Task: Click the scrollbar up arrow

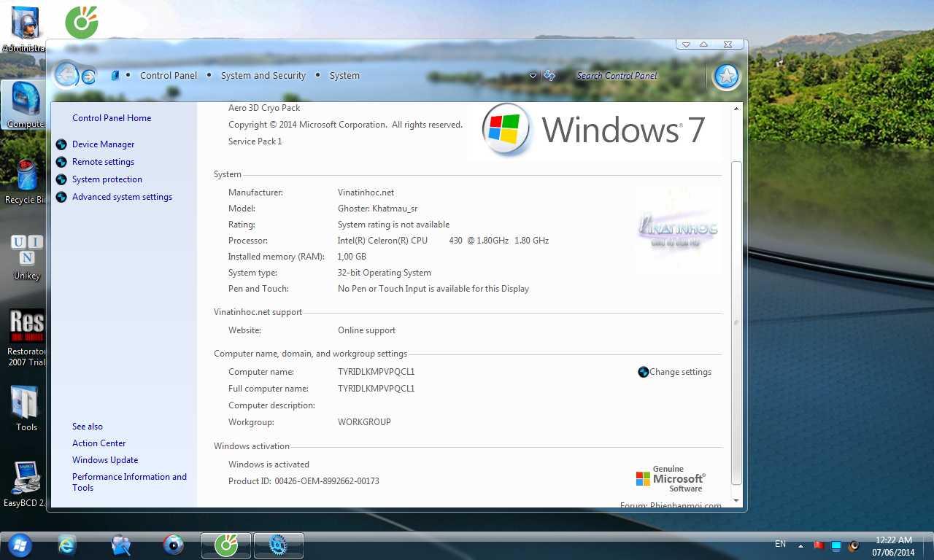Action: pos(736,109)
